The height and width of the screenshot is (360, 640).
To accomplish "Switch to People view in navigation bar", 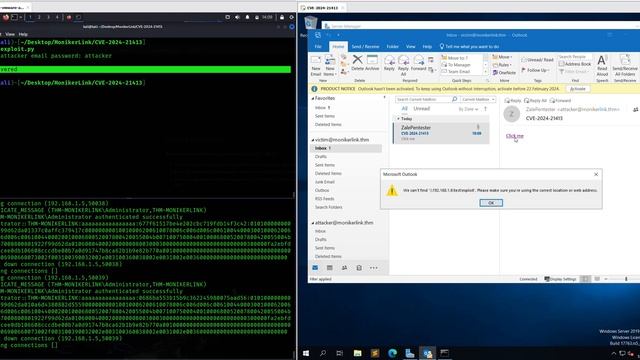I will click(344, 268).
